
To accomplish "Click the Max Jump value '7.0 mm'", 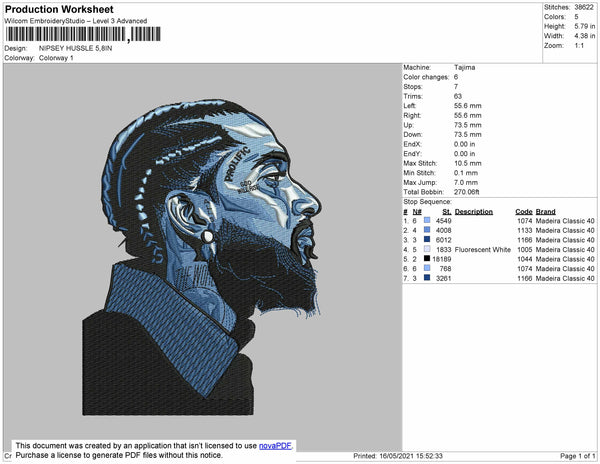I will pyautogui.click(x=466, y=182).
